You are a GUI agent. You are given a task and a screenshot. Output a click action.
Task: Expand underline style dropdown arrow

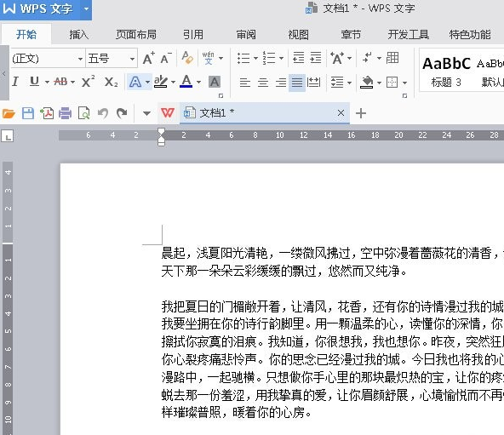tap(47, 83)
